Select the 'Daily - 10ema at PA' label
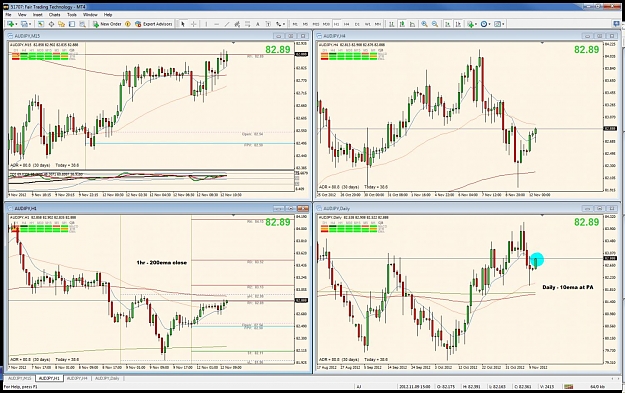The height and width of the screenshot is (393, 625). click(568, 287)
